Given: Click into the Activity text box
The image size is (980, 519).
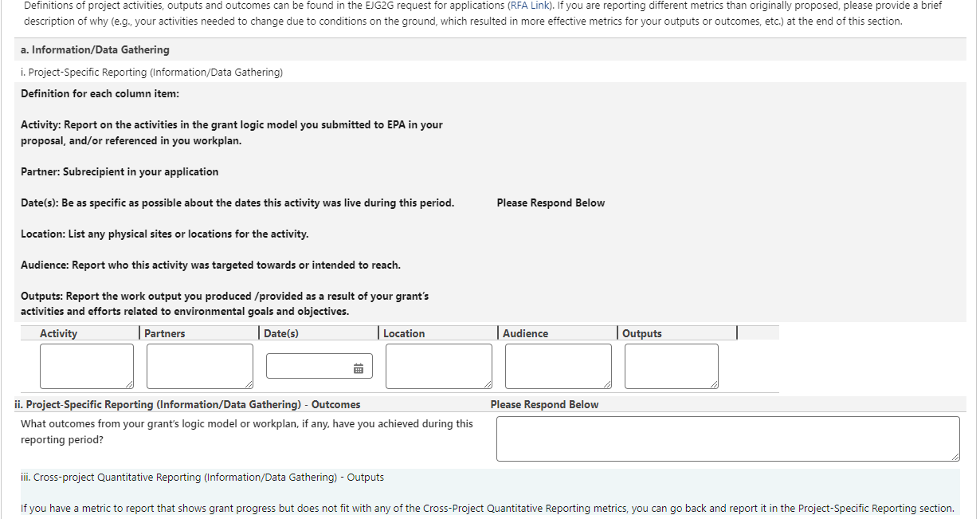Looking at the screenshot, I should point(86,366).
